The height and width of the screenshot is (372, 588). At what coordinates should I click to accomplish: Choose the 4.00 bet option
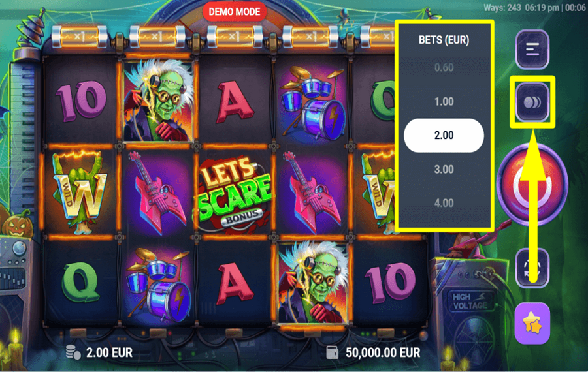[x=444, y=203]
